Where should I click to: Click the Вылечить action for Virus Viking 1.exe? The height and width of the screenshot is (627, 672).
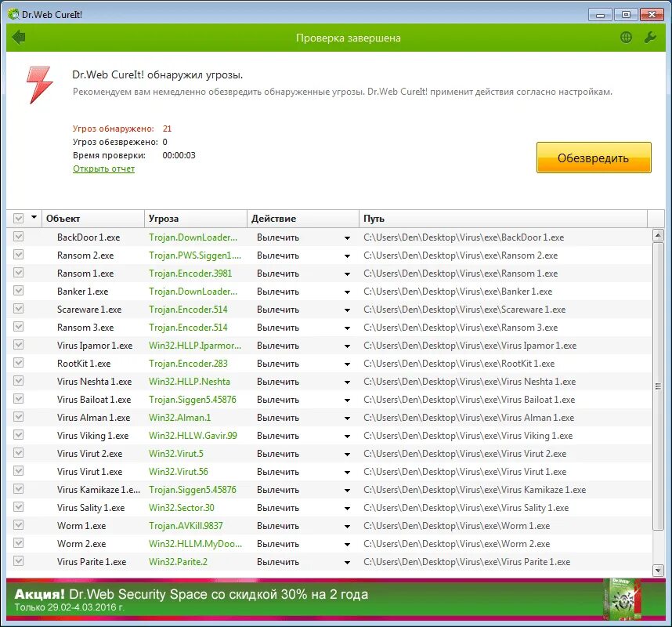point(278,435)
